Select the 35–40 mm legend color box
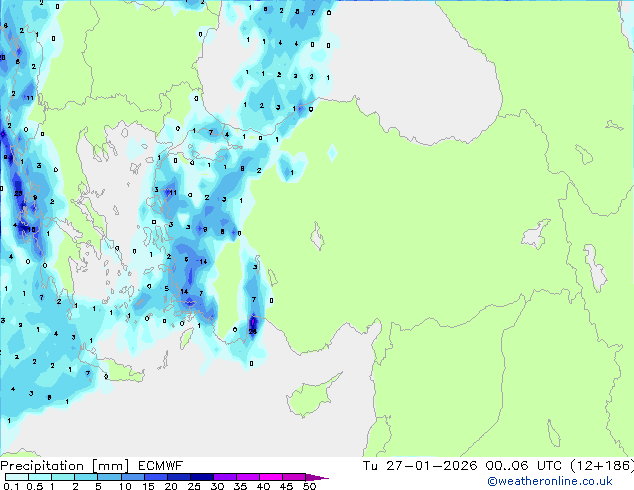Viewport: 634px width, 490px height. pyautogui.click(x=247, y=477)
